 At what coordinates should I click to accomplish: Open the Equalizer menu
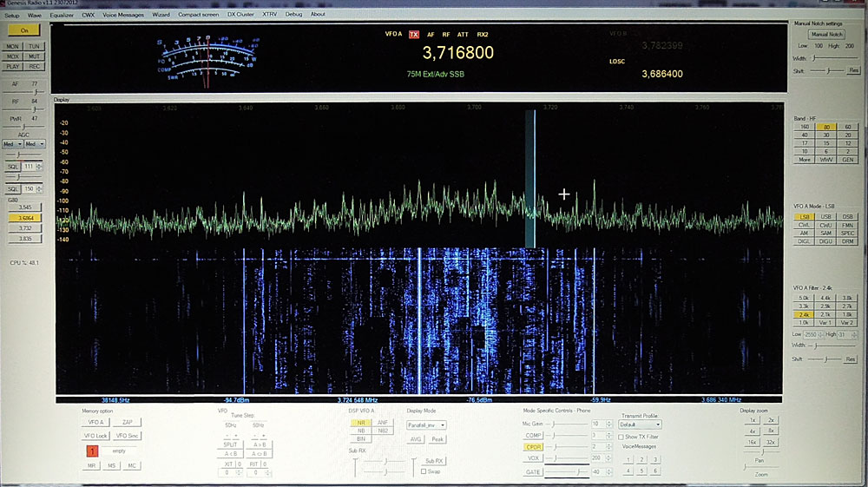tap(62, 15)
